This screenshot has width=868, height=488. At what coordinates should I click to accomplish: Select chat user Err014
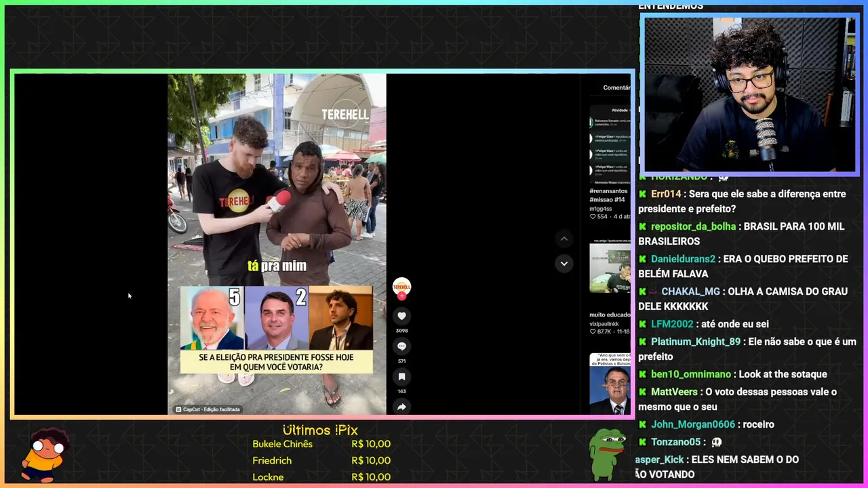666,194
